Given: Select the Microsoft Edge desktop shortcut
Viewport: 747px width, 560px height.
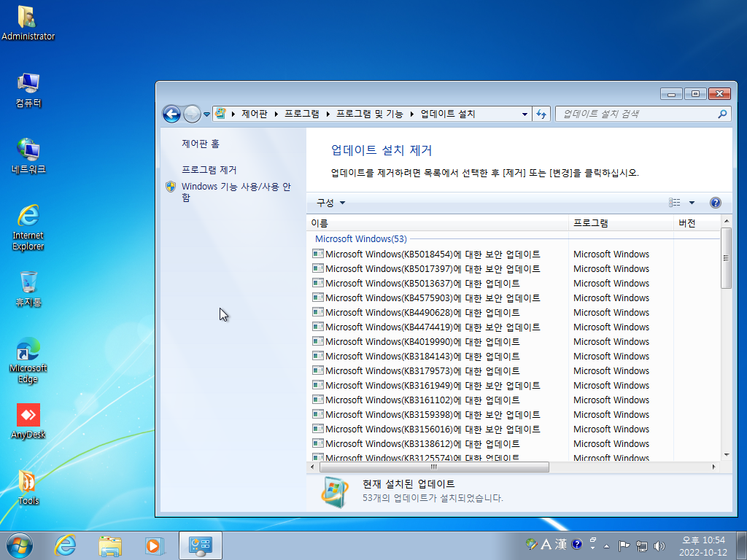Looking at the screenshot, I should (28, 360).
